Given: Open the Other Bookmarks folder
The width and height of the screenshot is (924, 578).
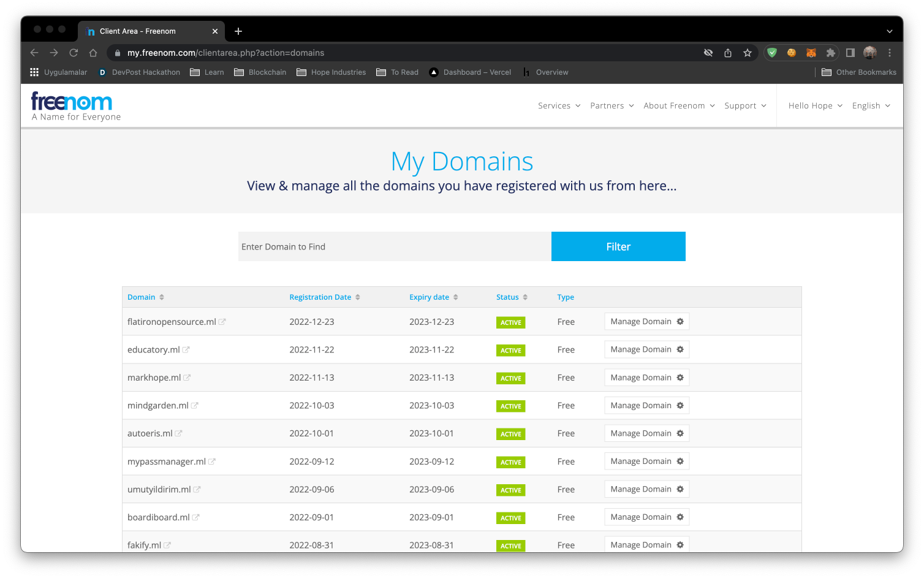Looking at the screenshot, I should click(859, 72).
